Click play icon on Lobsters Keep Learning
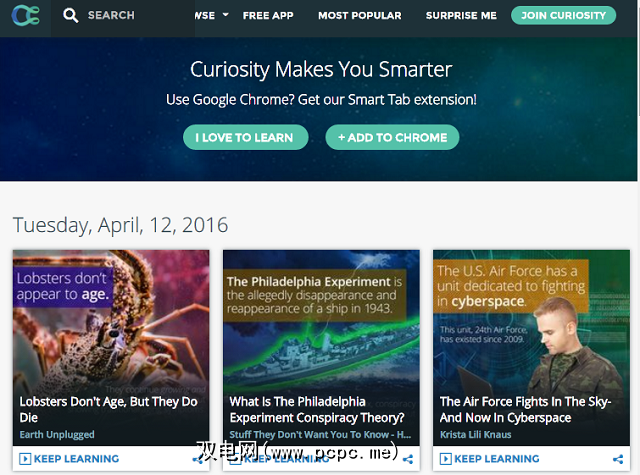640x475 pixels. pyautogui.click(x=25, y=459)
